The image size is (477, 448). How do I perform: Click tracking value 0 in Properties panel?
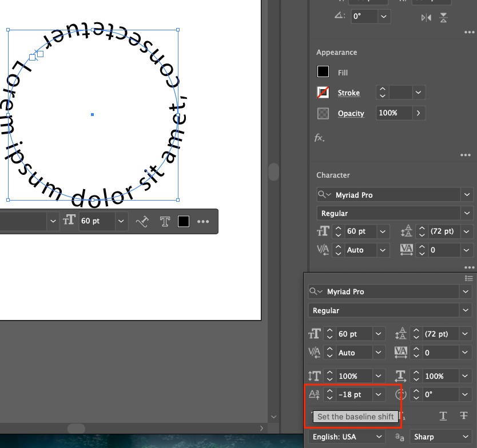pyautogui.click(x=444, y=250)
